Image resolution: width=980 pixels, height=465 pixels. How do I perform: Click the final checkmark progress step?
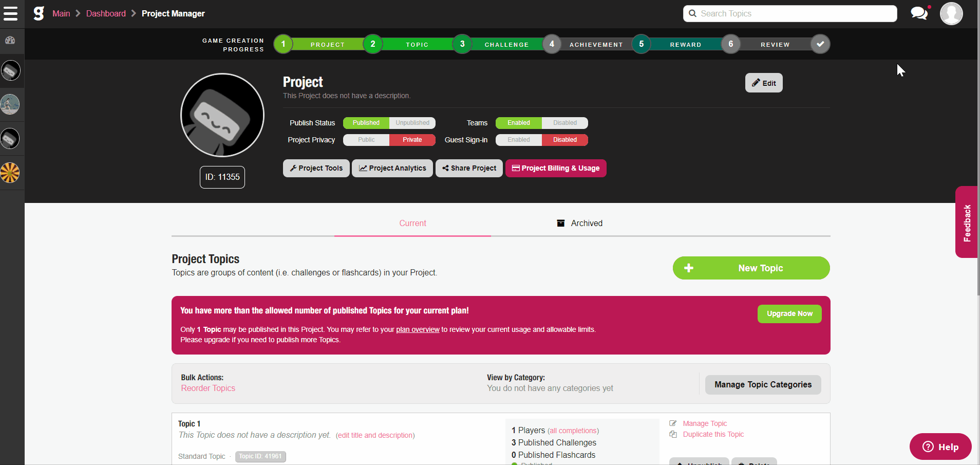820,44
